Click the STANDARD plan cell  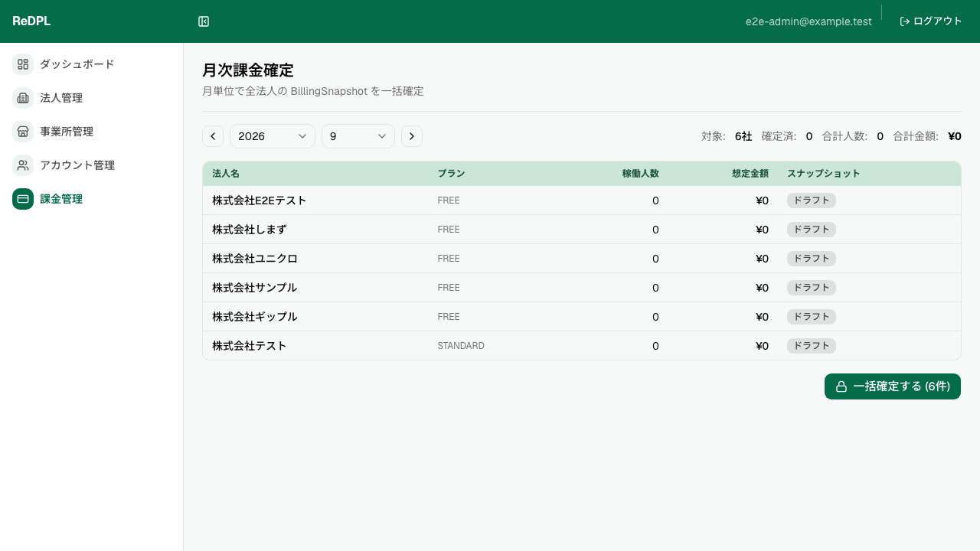point(461,346)
